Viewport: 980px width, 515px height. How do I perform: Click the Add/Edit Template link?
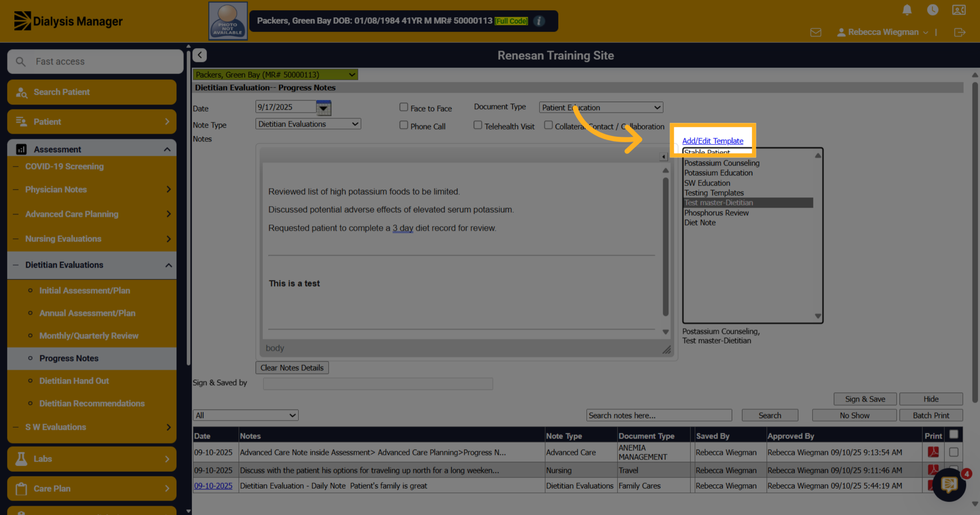click(x=713, y=141)
